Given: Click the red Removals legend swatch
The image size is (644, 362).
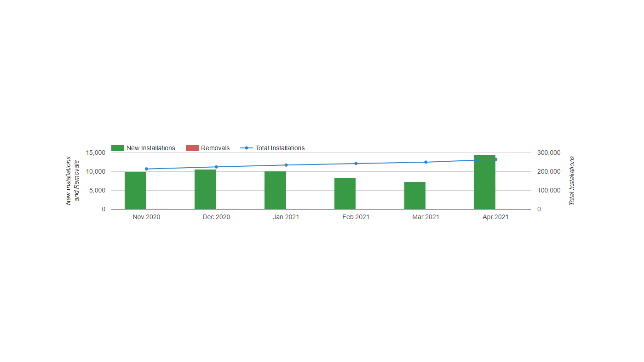Looking at the screenshot, I should (192, 148).
